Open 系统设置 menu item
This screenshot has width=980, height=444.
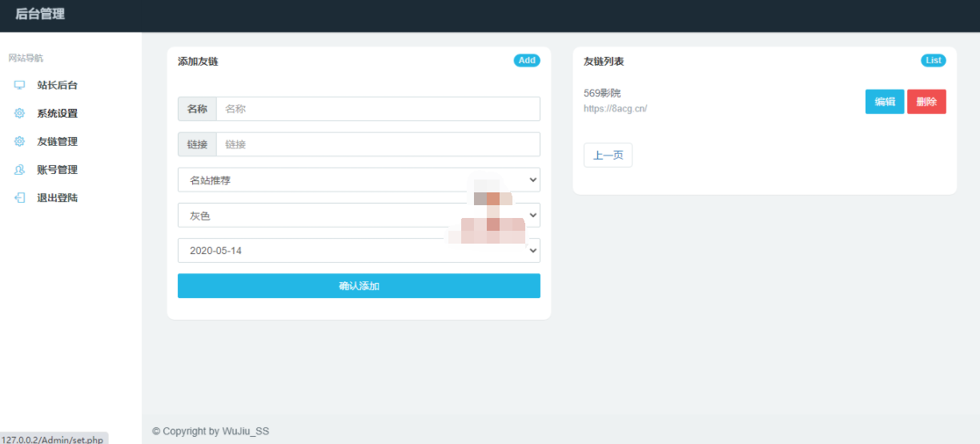[x=57, y=114]
